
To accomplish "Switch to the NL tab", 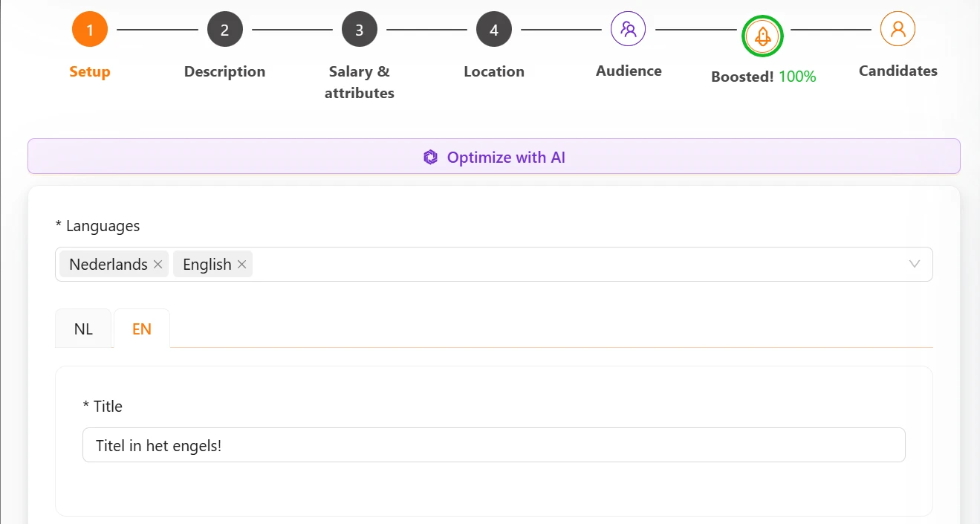I will tap(83, 329).
